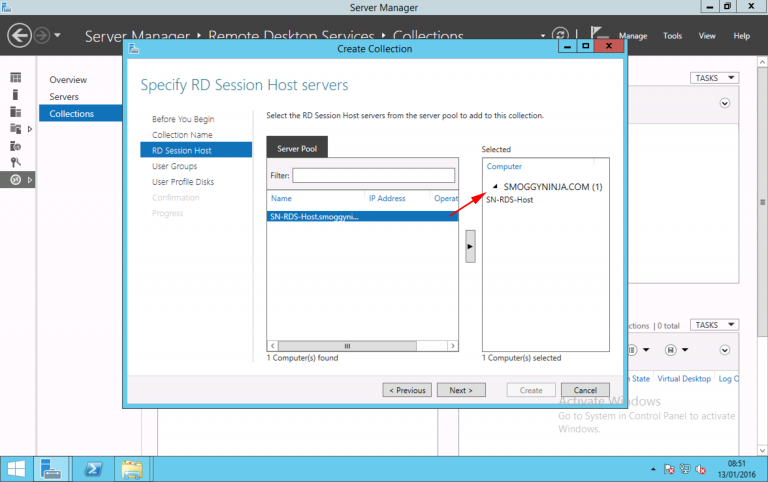Select SN-RDS-Host.smoggyni... server pool row
Image resolution: width=768 pixels, height=482 pixels.
[362, 216]
